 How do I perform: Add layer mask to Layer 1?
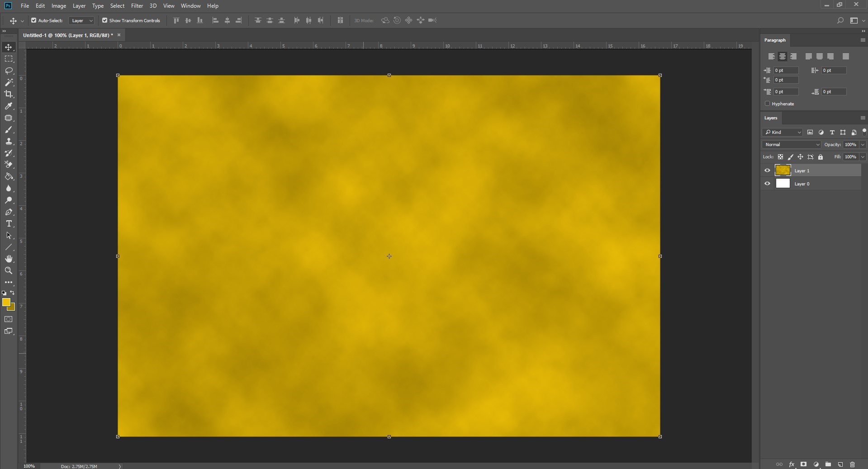click(x=804, y=464)
